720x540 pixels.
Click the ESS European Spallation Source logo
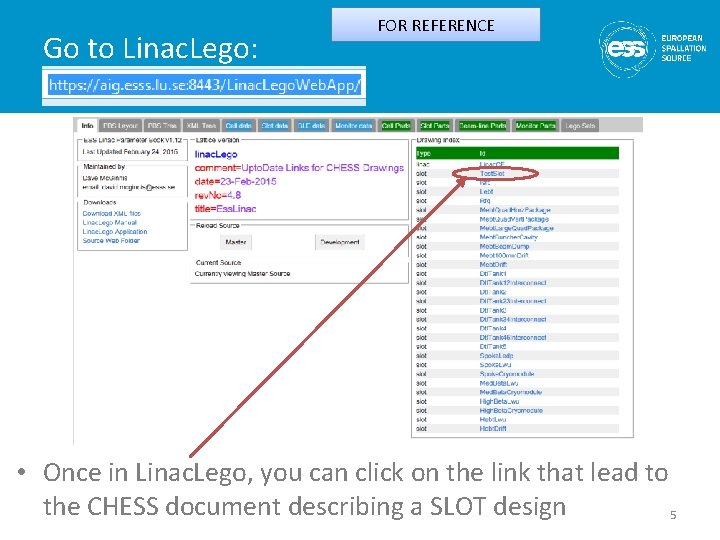[652, 48]
